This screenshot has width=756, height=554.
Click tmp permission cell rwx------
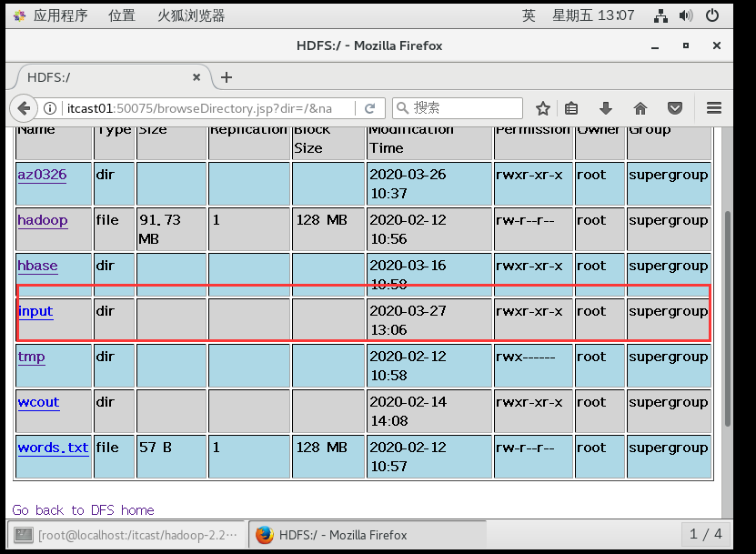[533, 366]
